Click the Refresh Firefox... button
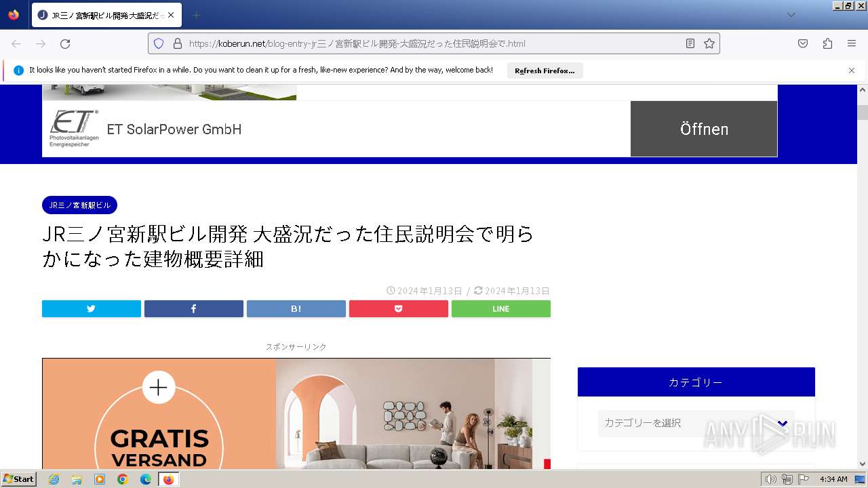Viewport: 868px width, 488px height. tap(545, 70)
